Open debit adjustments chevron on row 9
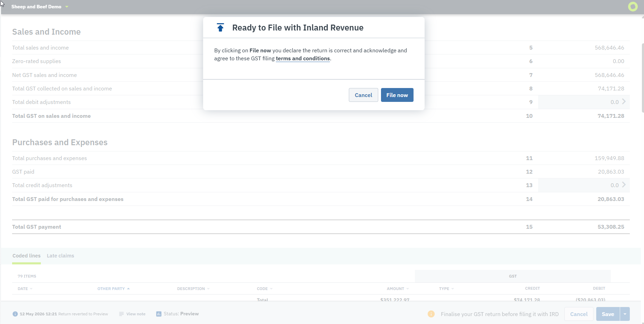 [624, 102]
